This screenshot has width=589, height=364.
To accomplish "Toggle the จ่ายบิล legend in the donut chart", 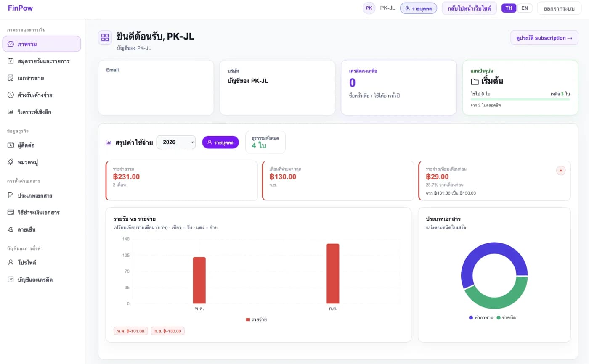I will coord(506,317).
